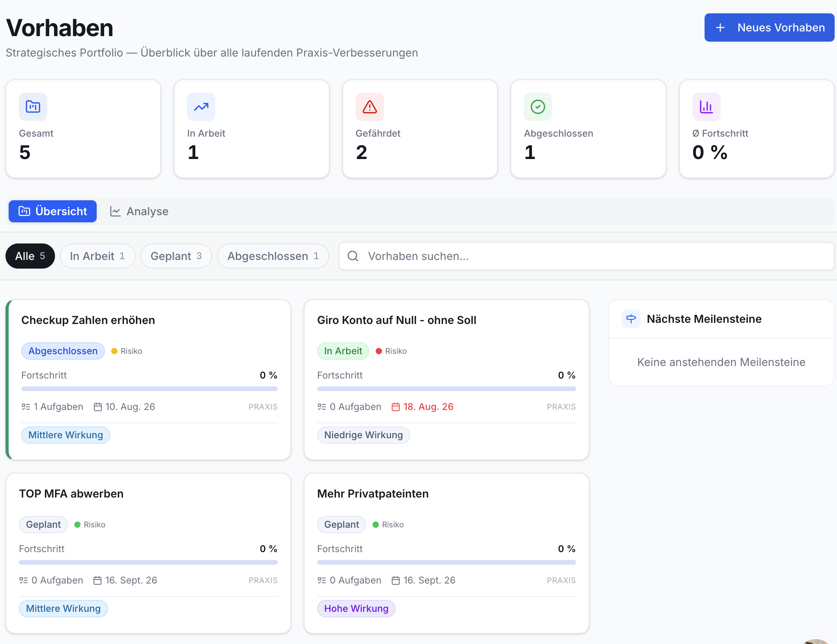Click the Ø Fortschritt bar chart icon
837x644 pixels.
707,107
